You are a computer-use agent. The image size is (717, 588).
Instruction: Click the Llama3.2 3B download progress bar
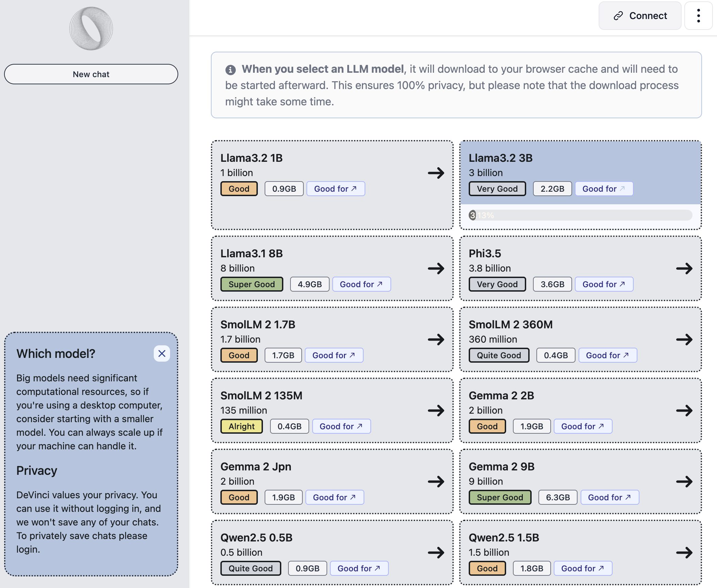580,215
